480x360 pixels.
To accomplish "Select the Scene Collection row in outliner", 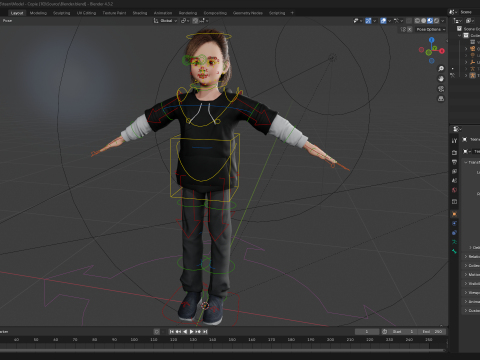I will [x=469, y=29].
